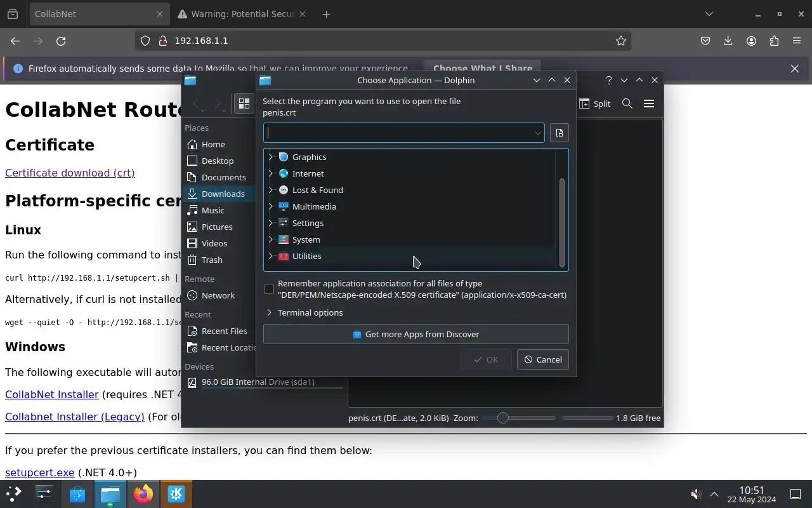Click Firefox reload page icon
This screenshot has height=508, width=812.
(x=61, y=41)
